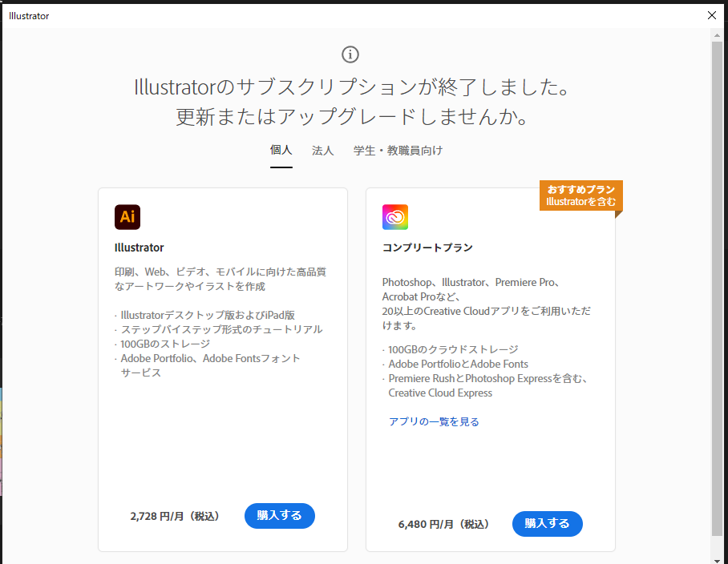Click the Illustrator Ai app icon
728x564 pixels.
pyautogui.click(x=127, y=217)
